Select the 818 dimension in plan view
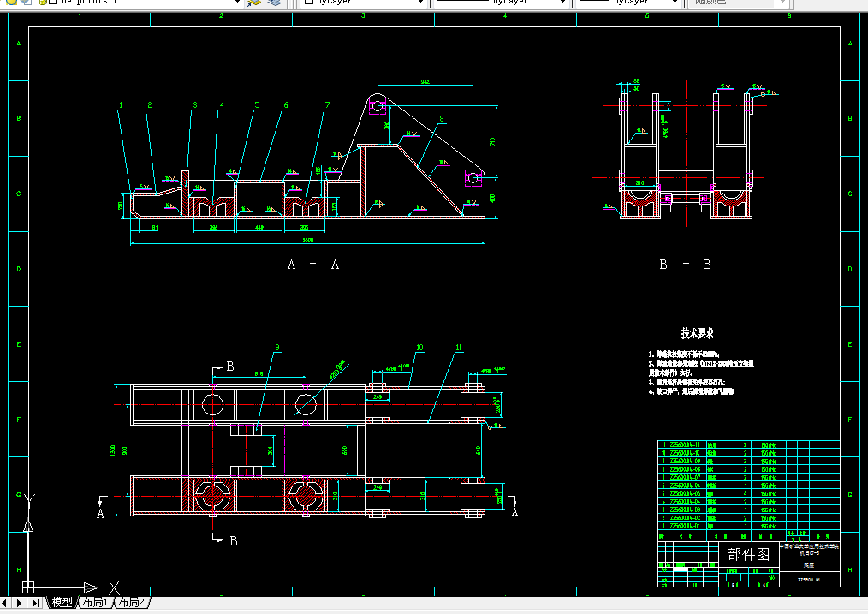This screenshot has height=614, width=868. tap(259, 374)
